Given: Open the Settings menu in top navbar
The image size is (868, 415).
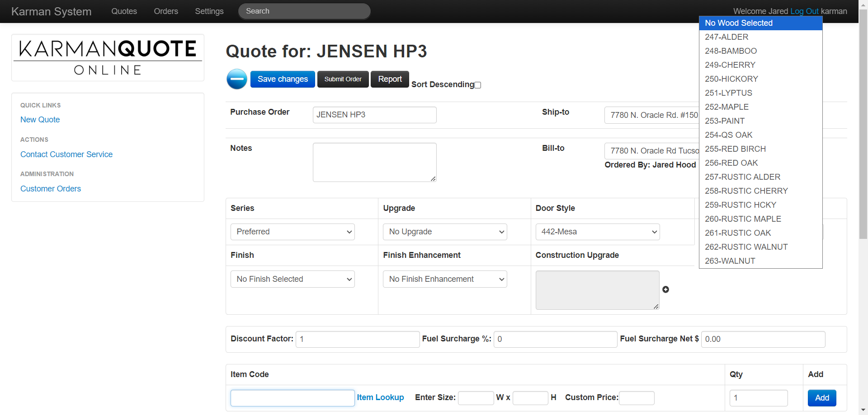Looking at the screenshot, I should pyautogui.click(x=209, y=11).
